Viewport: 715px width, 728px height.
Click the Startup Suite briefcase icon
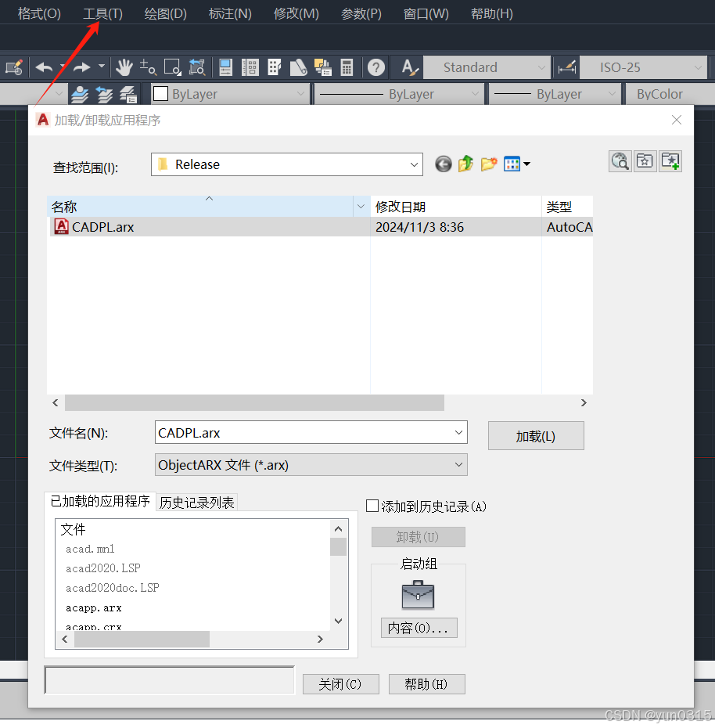pos(418,595)
